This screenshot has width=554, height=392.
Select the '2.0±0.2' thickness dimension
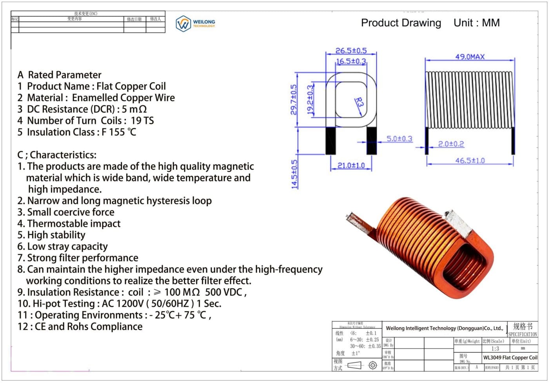[x=451, y=144]
